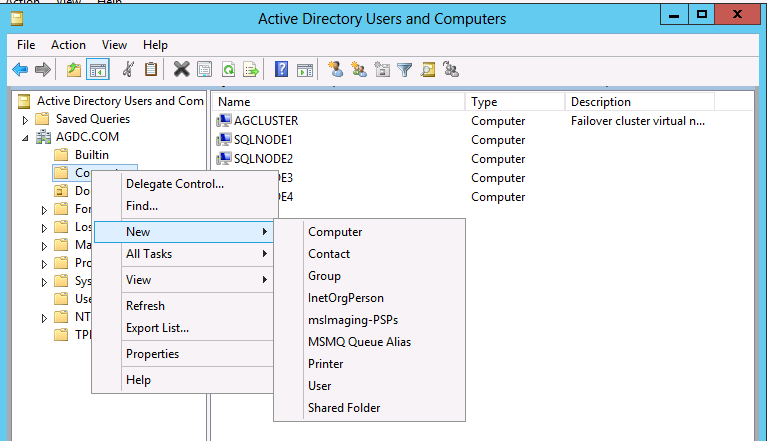This screenshot has width=767, height=441.
Task: Select MSMQ Queue Alias from submenu
Action: click(369, 342)
